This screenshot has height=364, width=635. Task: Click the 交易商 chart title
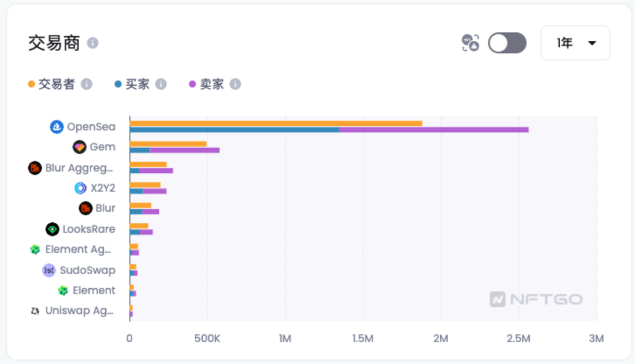pyautogui.click(x=54, y=43)
